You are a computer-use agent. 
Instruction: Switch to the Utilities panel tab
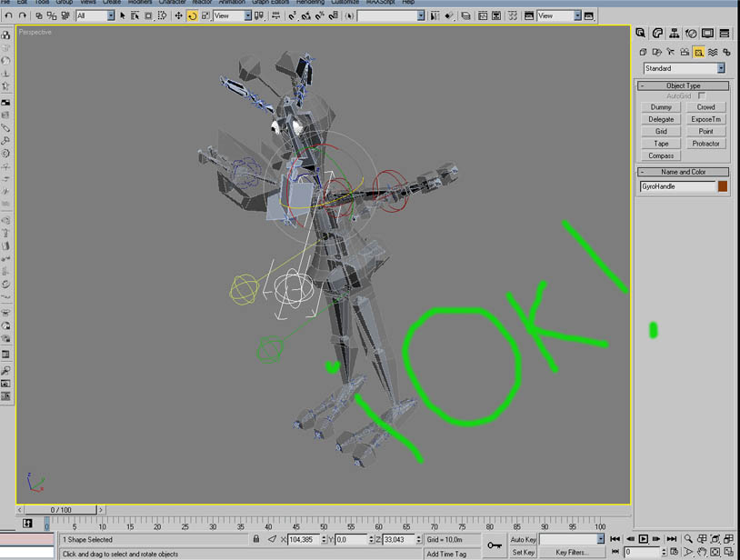coord(725,33)
